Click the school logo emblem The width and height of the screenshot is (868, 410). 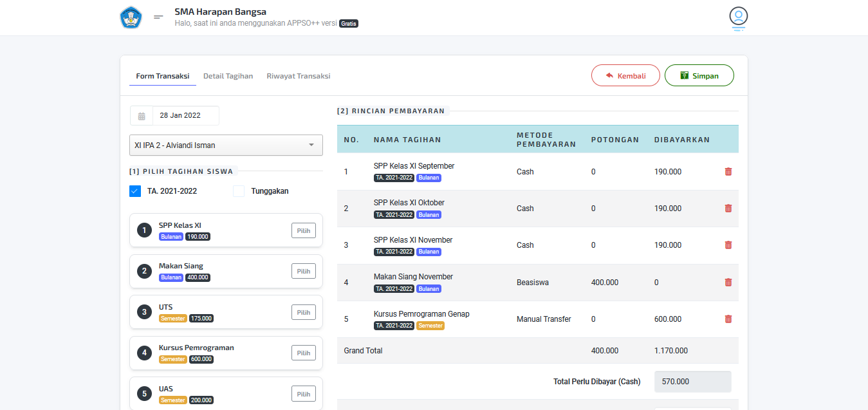point(131,17)
